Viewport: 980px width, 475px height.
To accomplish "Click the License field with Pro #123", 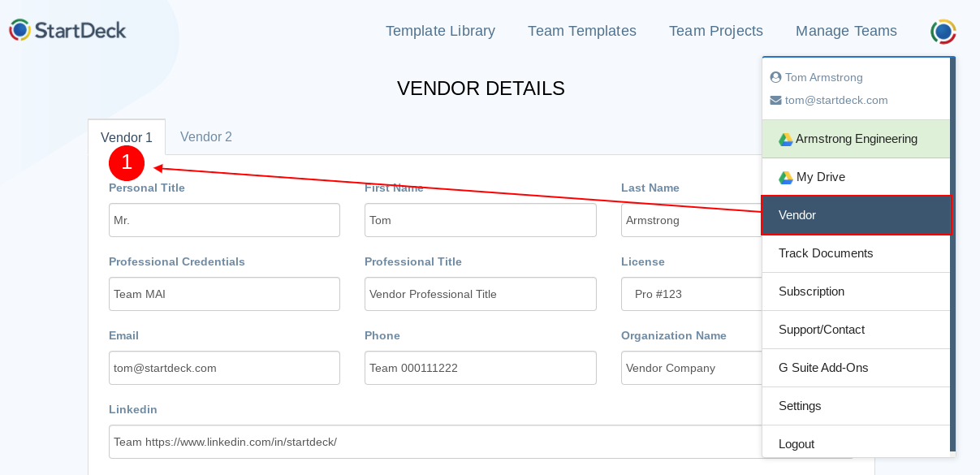I will pos(691,294).
